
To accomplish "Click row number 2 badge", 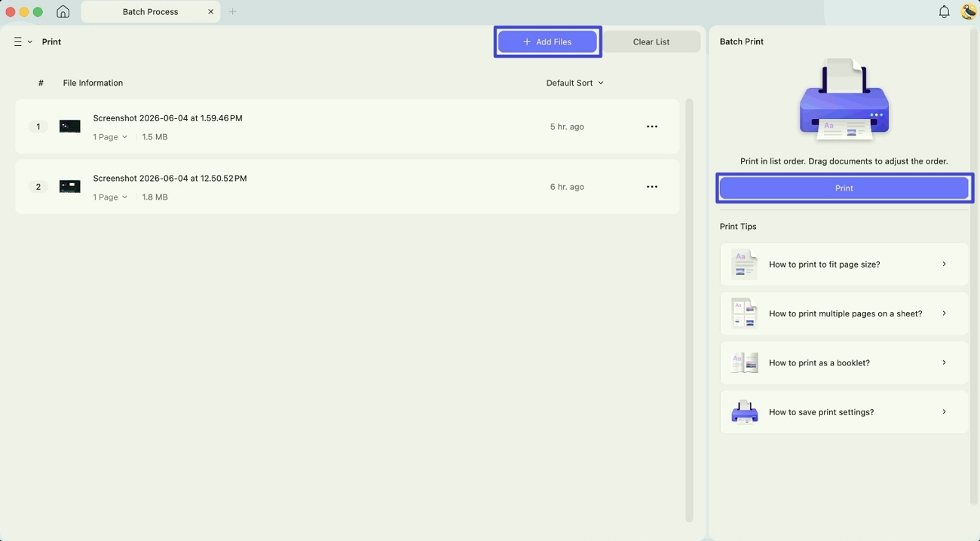I will [38, 187].
